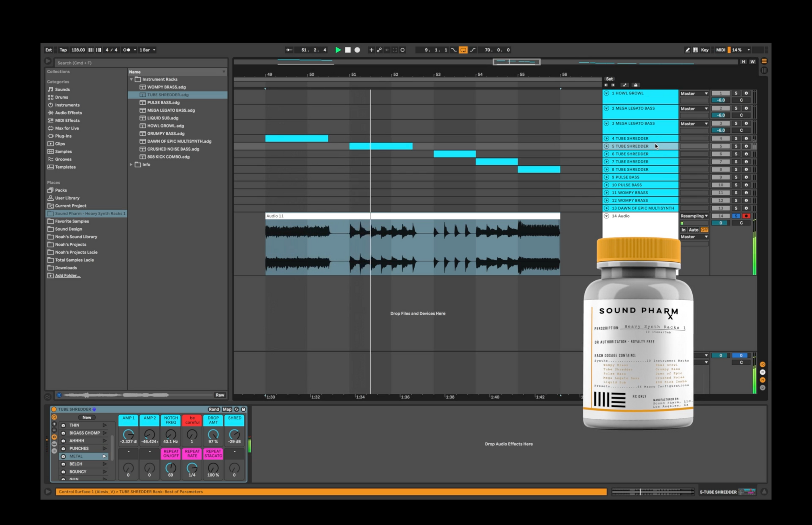
Task: Fold the 14 Audio track
Action: (606, 216)
